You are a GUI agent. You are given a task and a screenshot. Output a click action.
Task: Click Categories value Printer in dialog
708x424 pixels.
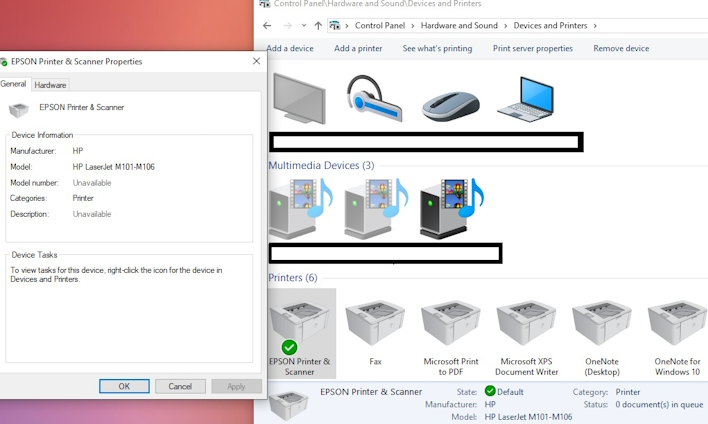coord(83,198)
